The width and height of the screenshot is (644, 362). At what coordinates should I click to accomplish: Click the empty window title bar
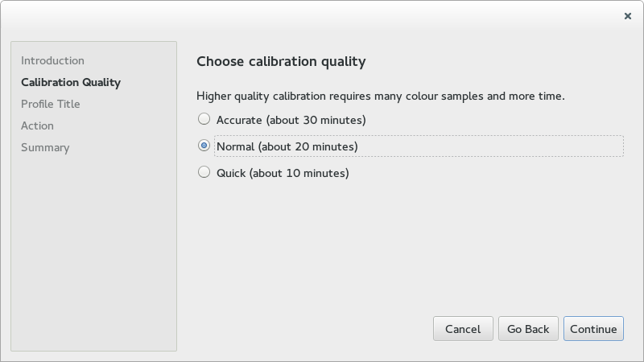[322, 16]
